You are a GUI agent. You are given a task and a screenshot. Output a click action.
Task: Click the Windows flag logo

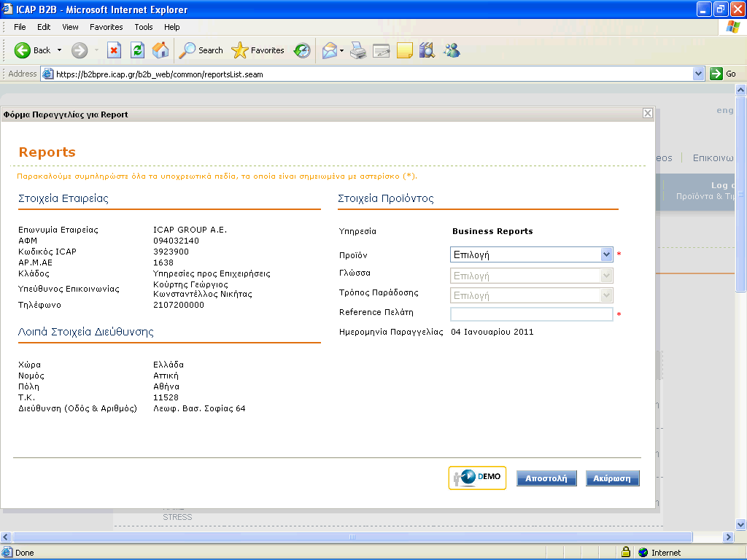[x=732, y=27]
